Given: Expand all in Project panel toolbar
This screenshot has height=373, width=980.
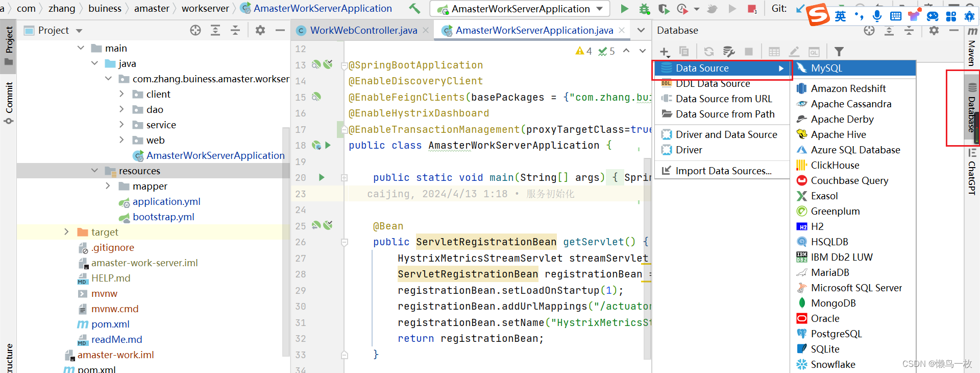Looking at the screenshot, I should pos(215,31).
